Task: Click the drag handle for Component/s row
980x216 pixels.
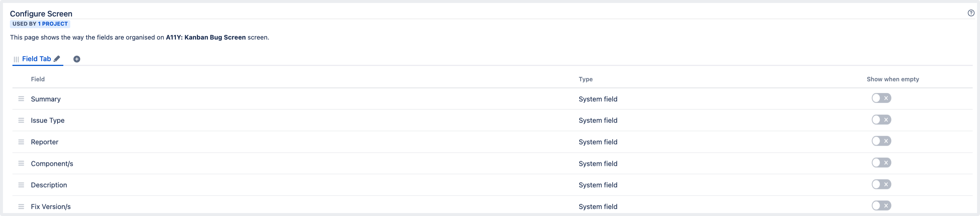Action: 21,163
